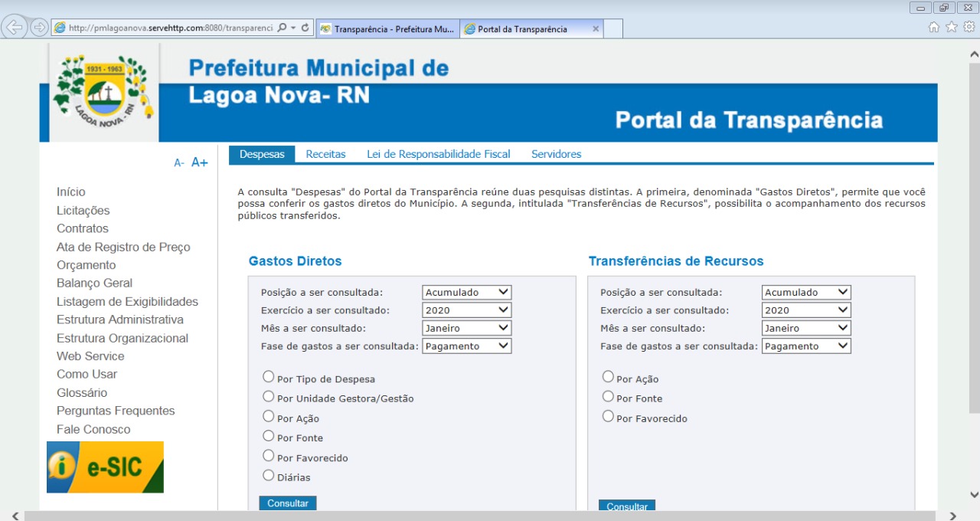The height and width of the screenshot is (521, 980).
Task: Open Contratos sidebar link
Action: 83,228
